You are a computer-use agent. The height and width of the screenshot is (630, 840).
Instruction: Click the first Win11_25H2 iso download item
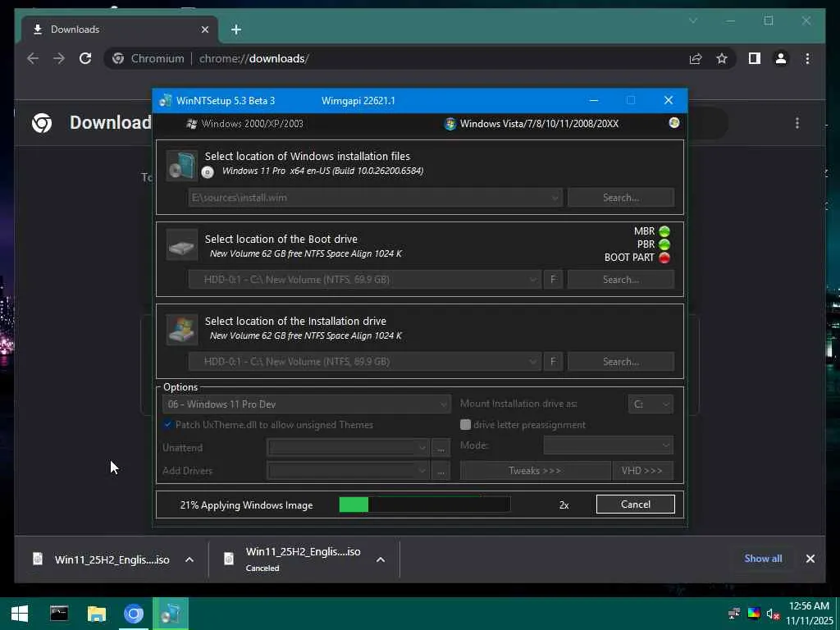pyautogui.click(x=101, y=559)
